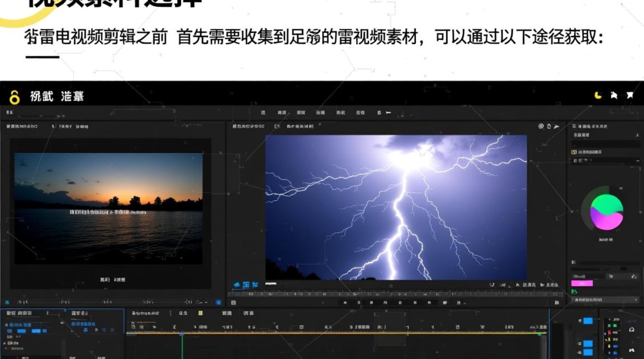Click the green-and-magenta color wheel
Screen dimensions: 644x359
click(607, 212)
